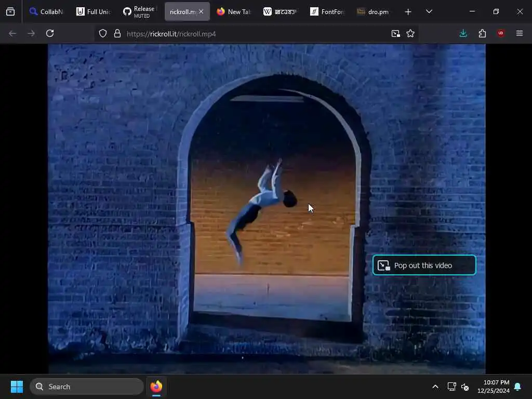Open a new tab with the plus button
The height and width of the screenshot is (399, 532).
pyautogui.click(x=408, y=12)
